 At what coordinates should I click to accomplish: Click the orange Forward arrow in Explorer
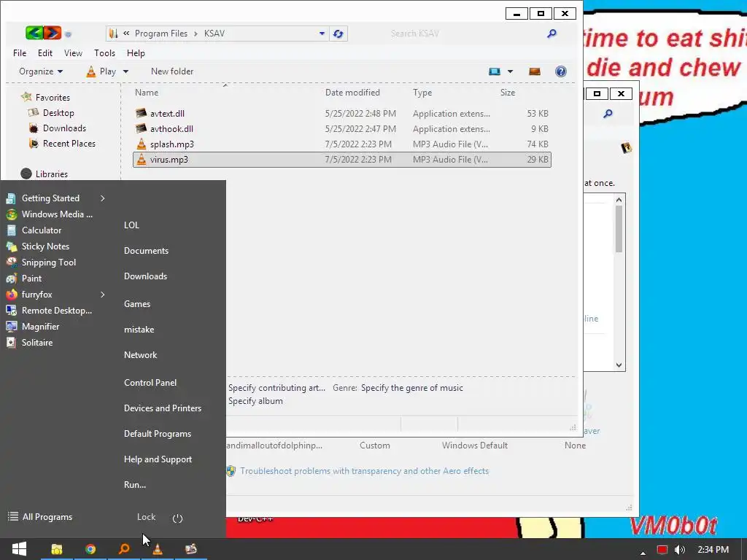click(53, 33)
